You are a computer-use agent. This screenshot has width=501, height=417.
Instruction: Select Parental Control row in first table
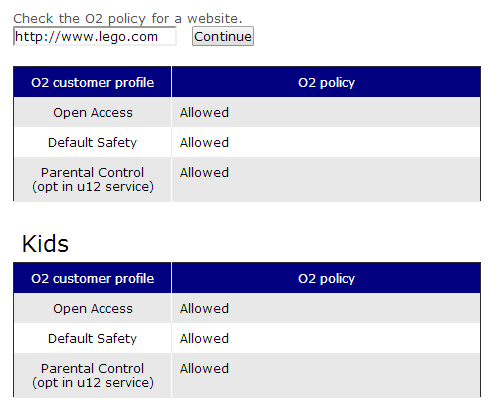(x=247, y=180)
